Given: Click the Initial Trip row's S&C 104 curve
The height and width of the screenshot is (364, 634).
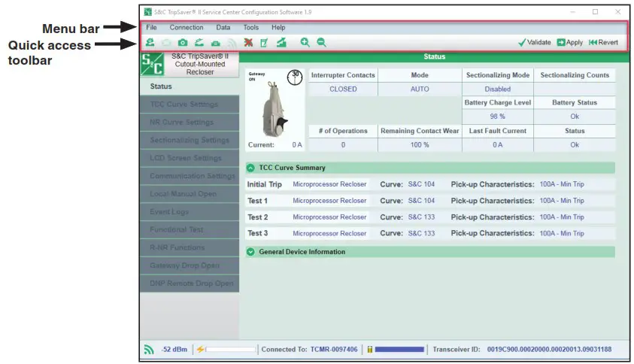Looking at the screenshot, I should (x=421, y=184).
